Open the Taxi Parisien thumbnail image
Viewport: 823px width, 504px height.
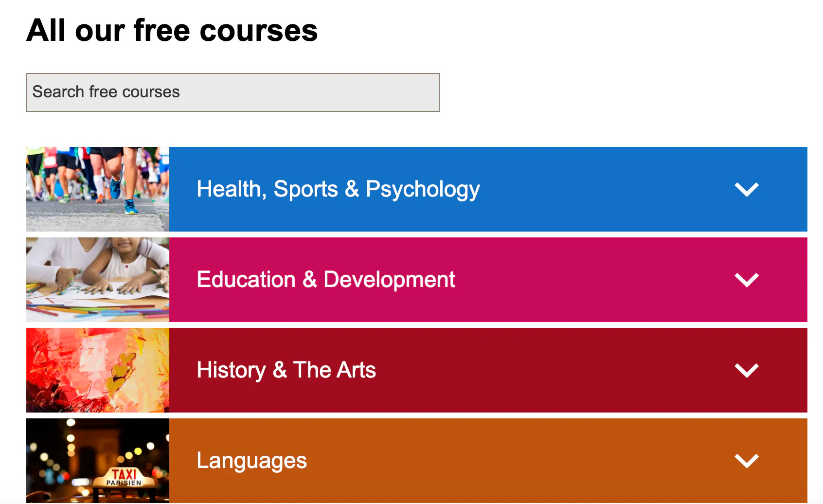(x=98, y=461)
